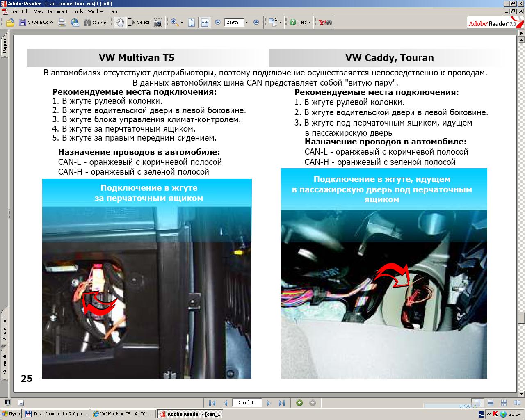
Task: Print the document using the printer icon
Action: [62, 23]
